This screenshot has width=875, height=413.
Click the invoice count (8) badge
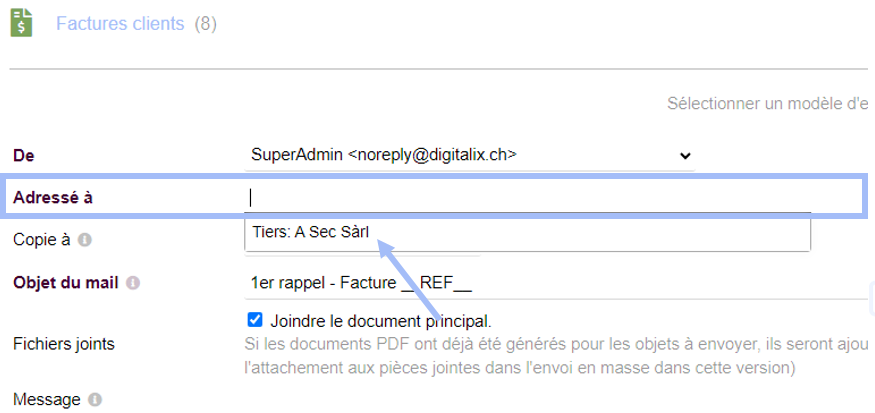[205, 24]
